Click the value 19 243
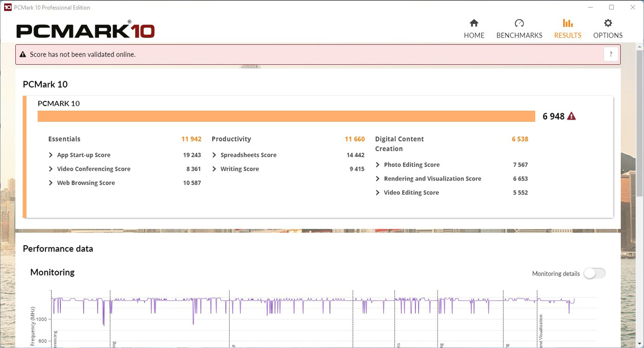The height and width of the screenshot is (348, 644). coord(192,155)
